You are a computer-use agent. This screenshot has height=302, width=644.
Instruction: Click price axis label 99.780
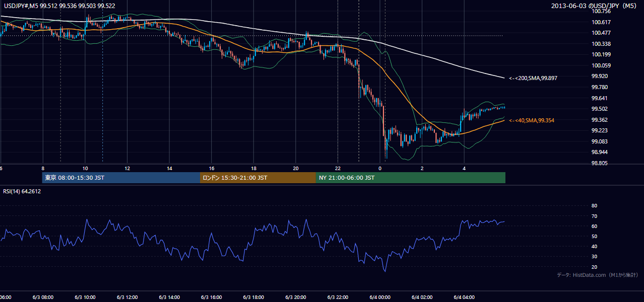[600, 87]
